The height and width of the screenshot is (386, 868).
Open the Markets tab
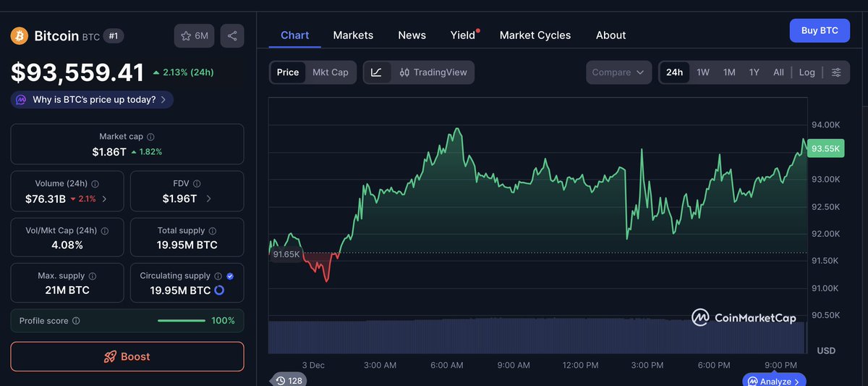point(353,35)
